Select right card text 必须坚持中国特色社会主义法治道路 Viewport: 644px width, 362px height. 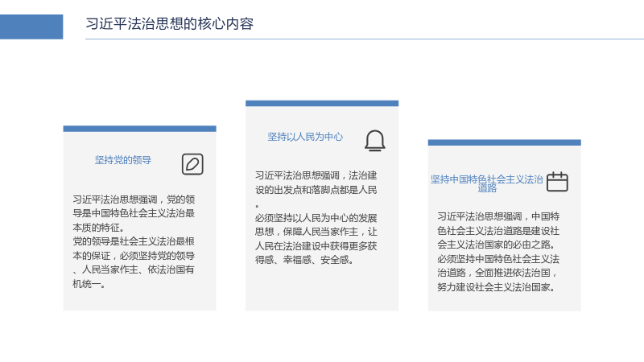[x=498, y=266]
